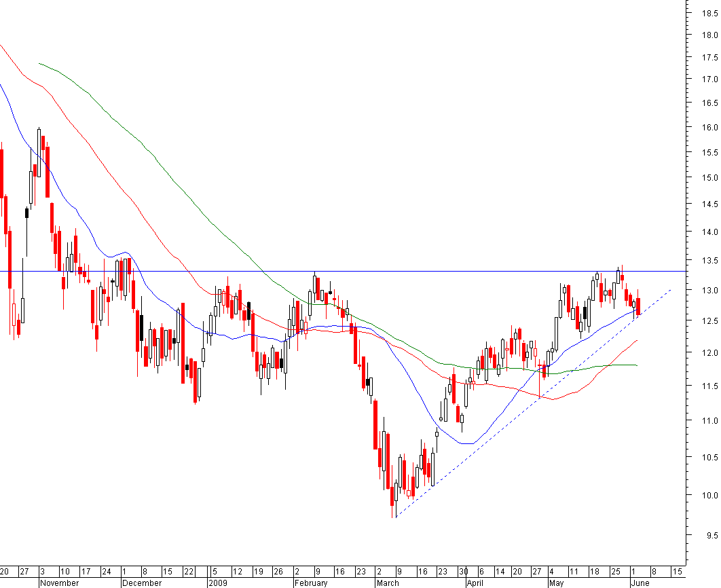Select the November month label
This screenshot has height=588, width=721.
59,583
